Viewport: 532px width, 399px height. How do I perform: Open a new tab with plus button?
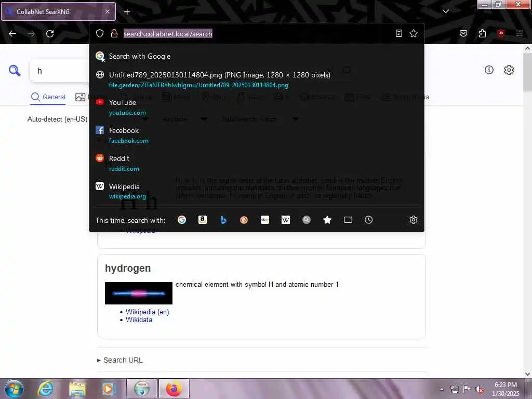click(127, 12)
